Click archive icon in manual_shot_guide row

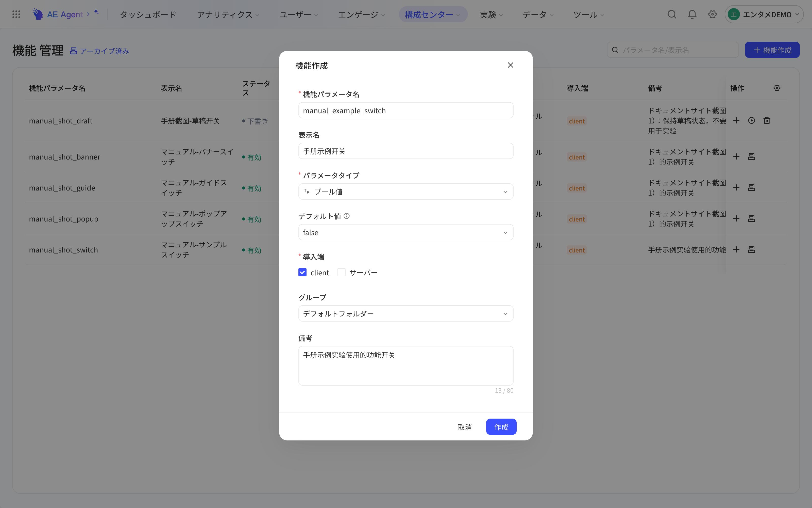click(x=752, y=187)
